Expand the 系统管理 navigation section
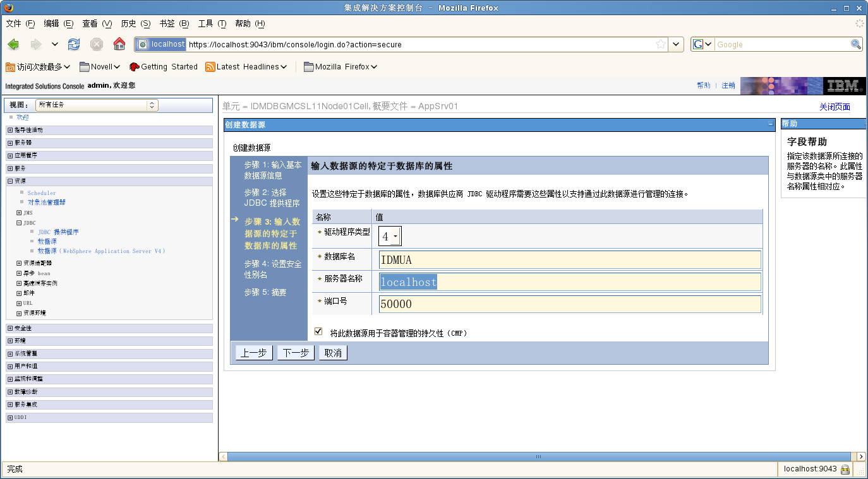868x479 pixels. coord(10,353)
